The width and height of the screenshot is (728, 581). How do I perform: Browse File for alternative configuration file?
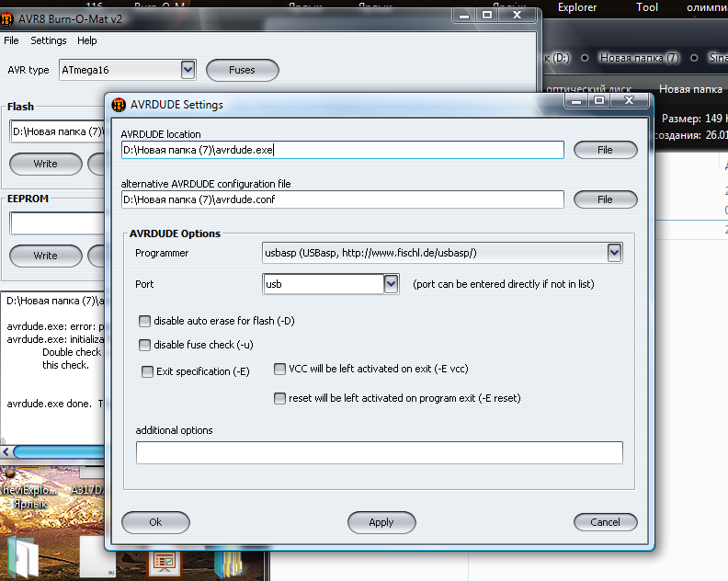tap(606, 199)
